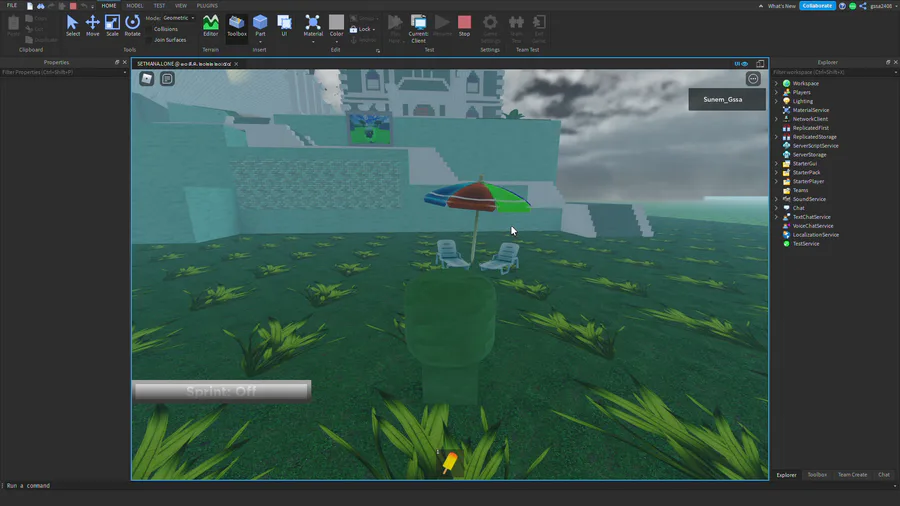Image resolution: width=900 pixels, height=506 pixels.
Task: Click the Workspace globe icon in the Explorer
Action: [x=786, y=83]
